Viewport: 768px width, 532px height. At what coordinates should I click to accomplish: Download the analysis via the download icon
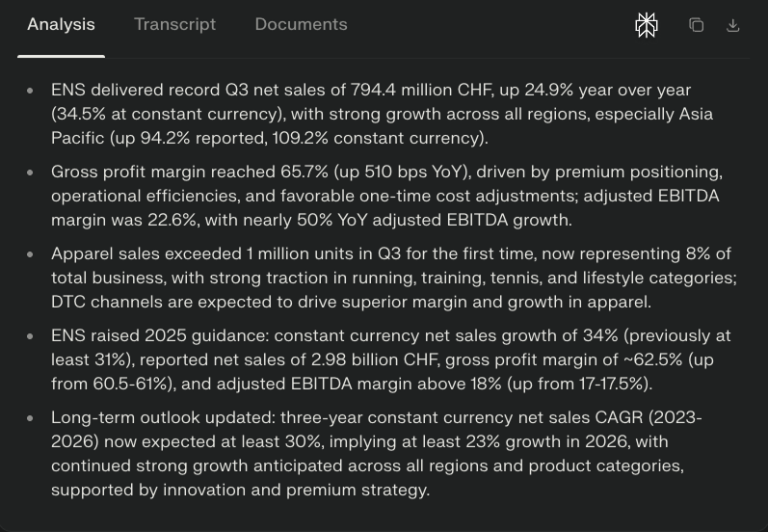(x=732, y=25)
